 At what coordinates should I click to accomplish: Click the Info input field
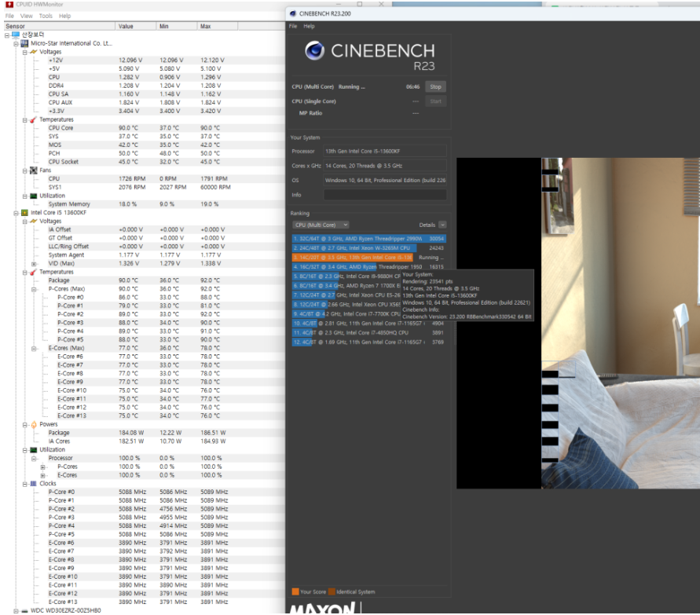pyautogui.click(x=385, y=195)
